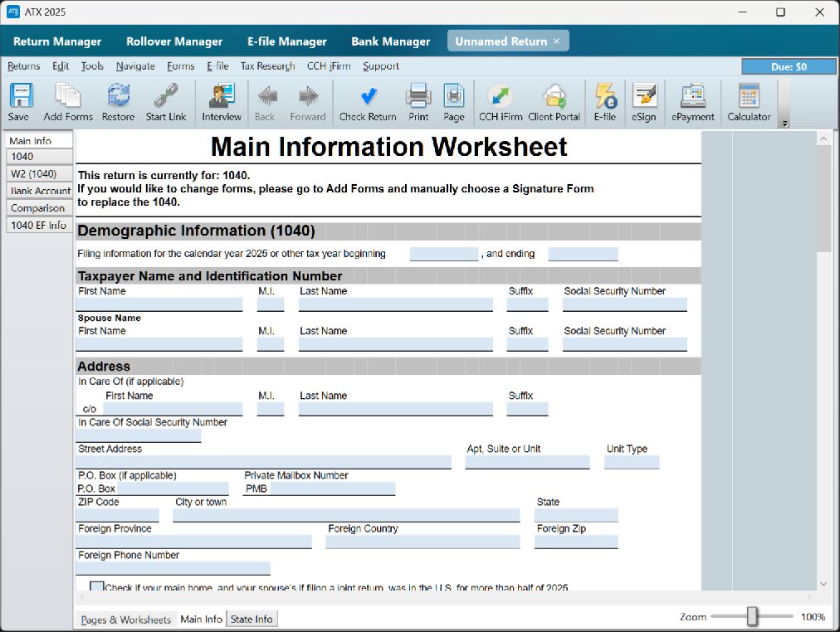Select the W2 (1040) form in sidebar

39,173
